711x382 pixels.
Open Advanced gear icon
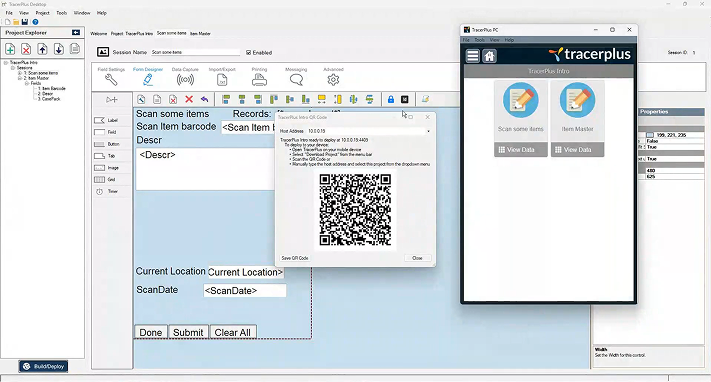(x=333, y=80)
